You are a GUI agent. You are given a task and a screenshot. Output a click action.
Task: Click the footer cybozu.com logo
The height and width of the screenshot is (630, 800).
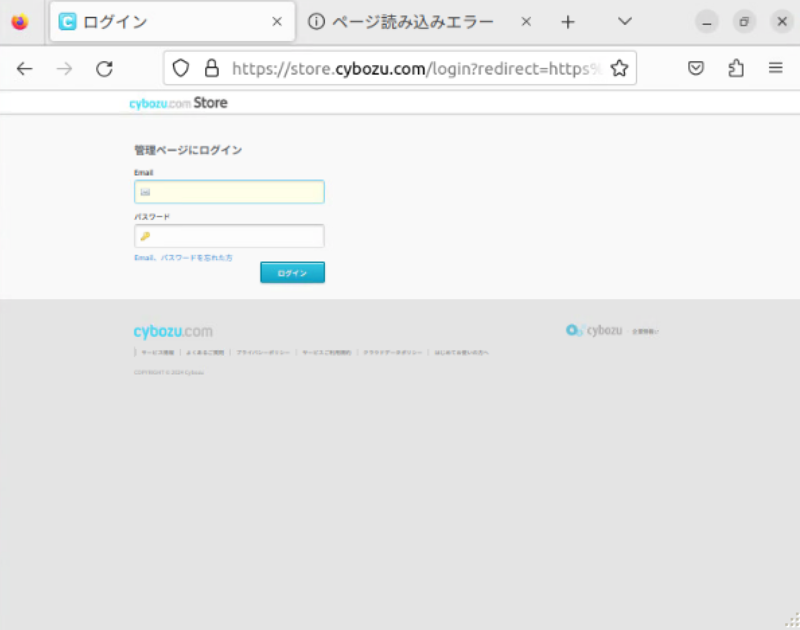(x=173, y=331)
